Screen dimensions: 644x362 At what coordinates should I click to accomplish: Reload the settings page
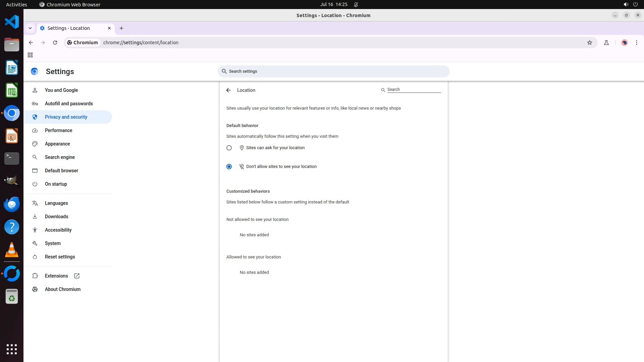pyautogui.click(x=55, y=43)
